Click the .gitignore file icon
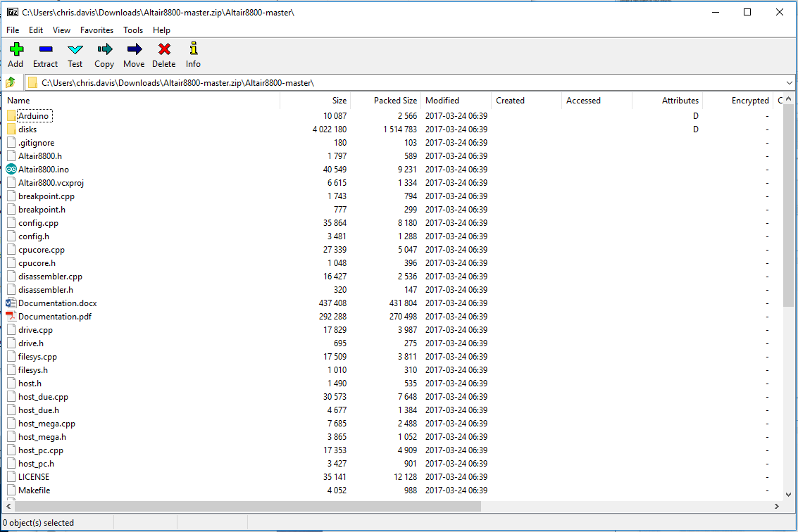798x532 pixels. pos(11,143)
